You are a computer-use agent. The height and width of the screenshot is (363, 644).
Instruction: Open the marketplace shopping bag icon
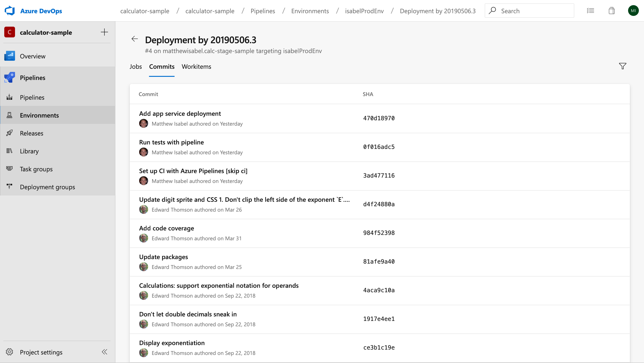pyautogui.click(x=612, y=11)
